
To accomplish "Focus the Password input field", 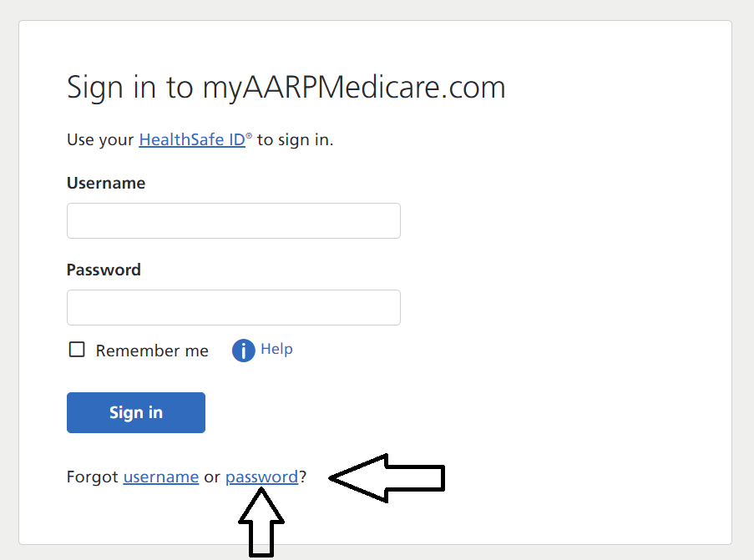I will 234,308.
